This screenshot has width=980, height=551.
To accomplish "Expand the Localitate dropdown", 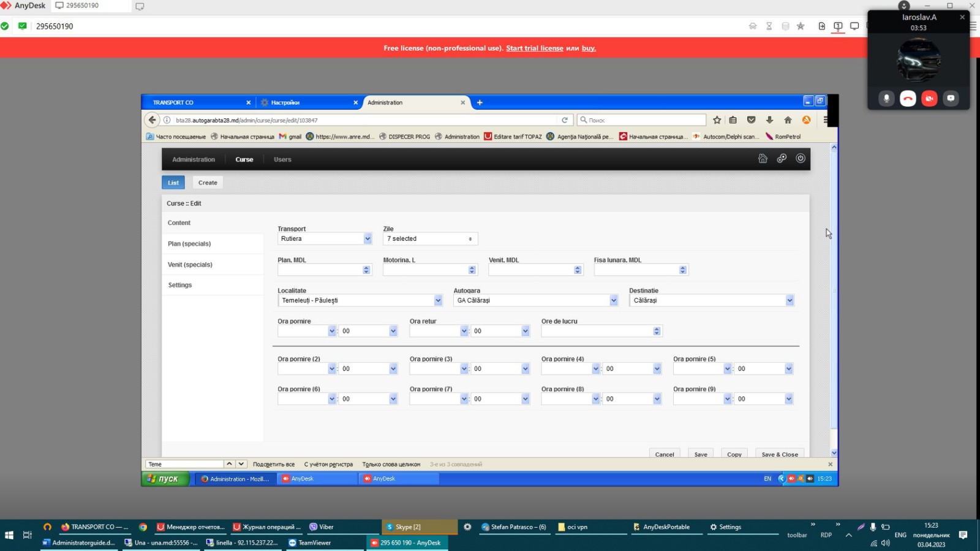I will [x=360, y=300].
